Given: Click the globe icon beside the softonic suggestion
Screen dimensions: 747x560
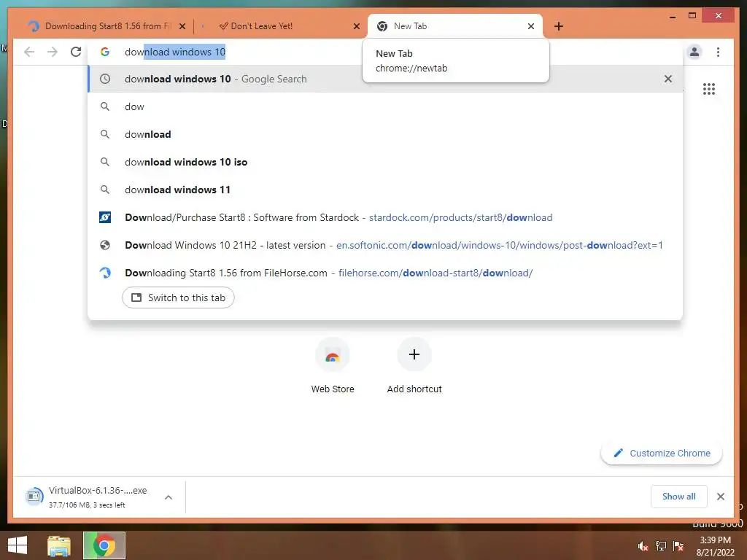Looking at the screenshot, I should (105, 245).
